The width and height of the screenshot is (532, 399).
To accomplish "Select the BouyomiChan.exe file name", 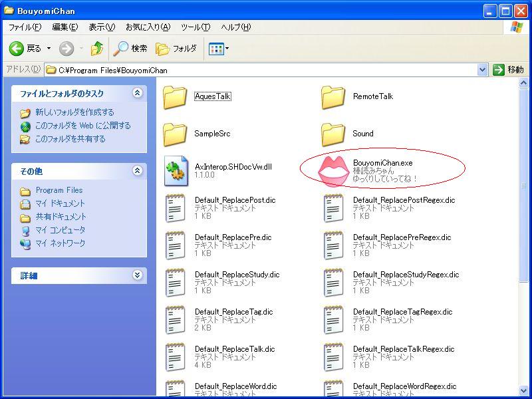I will 383,163.
